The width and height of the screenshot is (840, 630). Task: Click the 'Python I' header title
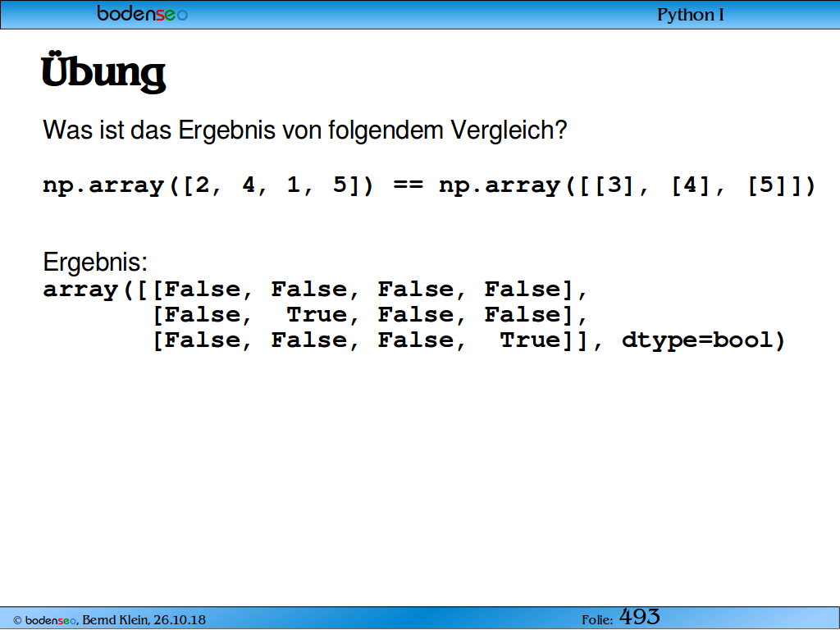[690, 15]
